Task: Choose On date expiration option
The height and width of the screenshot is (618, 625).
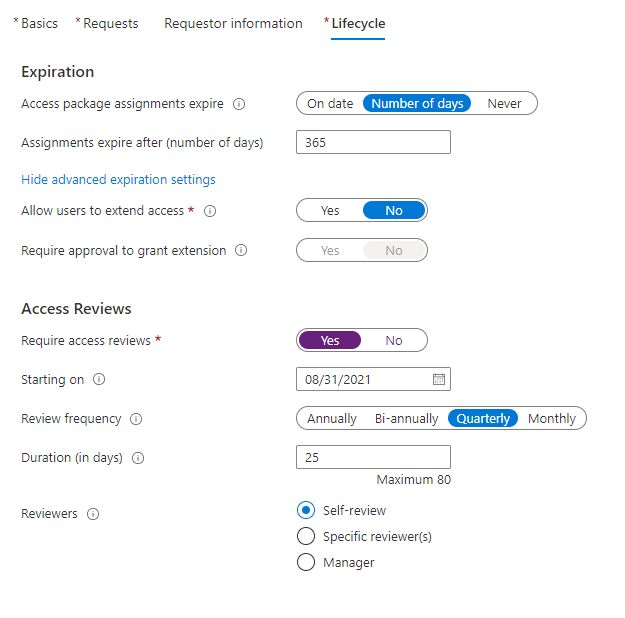Action: pos(330,103)
